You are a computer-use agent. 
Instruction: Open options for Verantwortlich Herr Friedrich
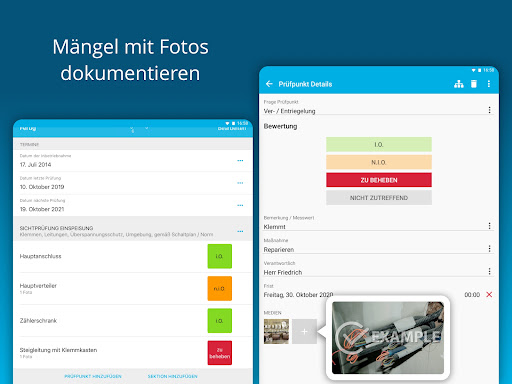tap(489, 271)
